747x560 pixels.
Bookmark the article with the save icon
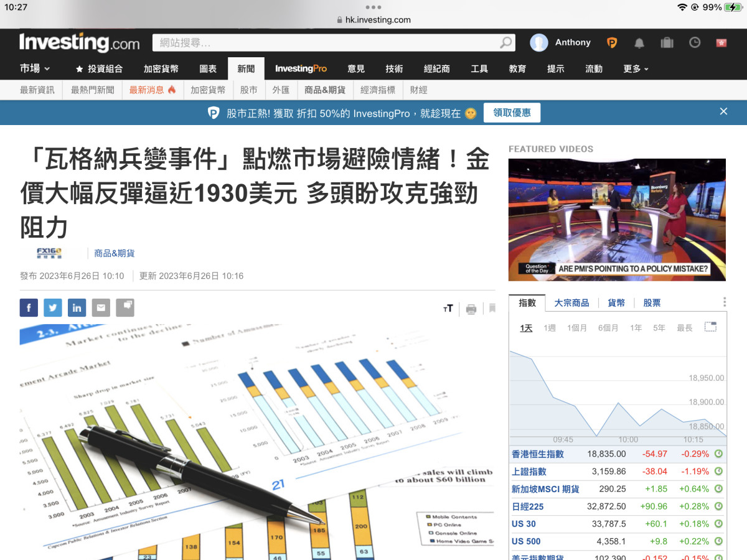click(492, 308)
